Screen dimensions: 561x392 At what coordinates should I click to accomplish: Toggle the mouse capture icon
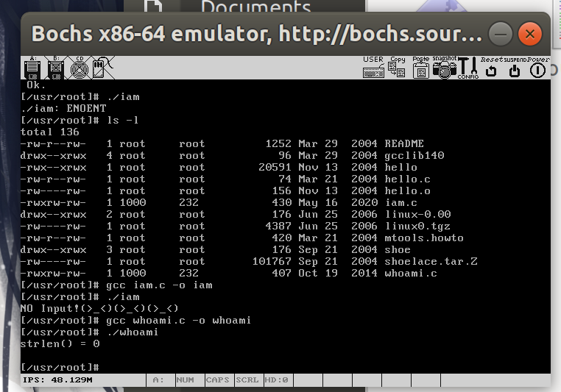click(x=102, y=68)
